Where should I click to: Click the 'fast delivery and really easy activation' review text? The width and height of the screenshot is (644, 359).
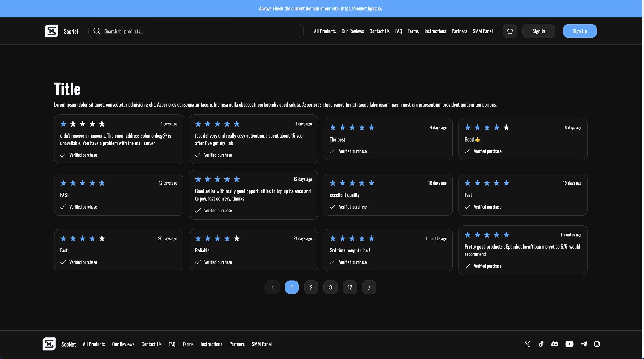(x=249, y=139)
